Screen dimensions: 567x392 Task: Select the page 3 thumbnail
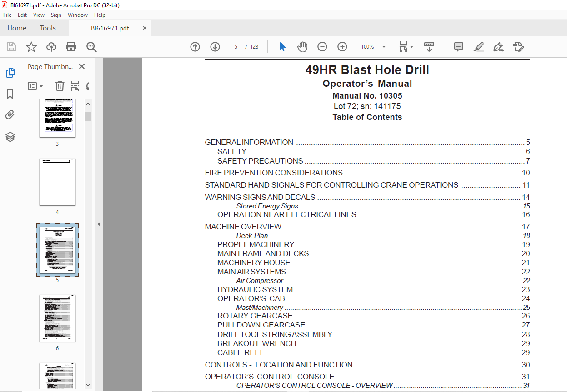57,118
